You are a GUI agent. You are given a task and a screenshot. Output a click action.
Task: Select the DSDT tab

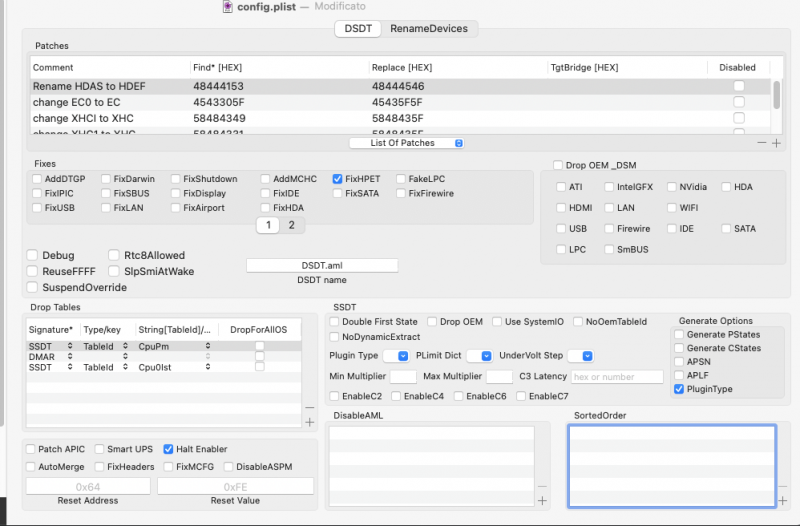(x=358, y=29)
